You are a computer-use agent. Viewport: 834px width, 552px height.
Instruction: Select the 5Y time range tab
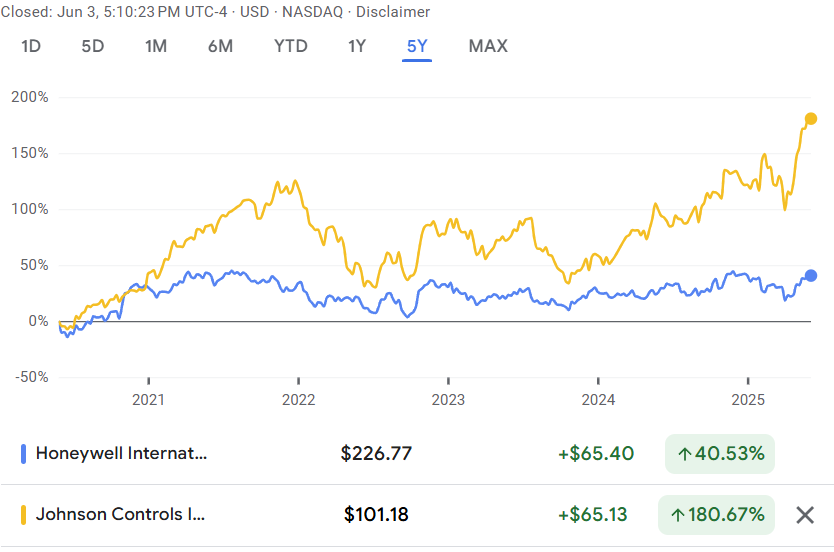417,46
